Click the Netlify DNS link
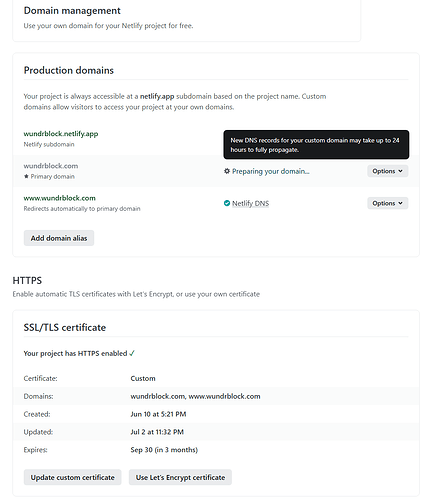424x500 pixels. tap(250, 203)
